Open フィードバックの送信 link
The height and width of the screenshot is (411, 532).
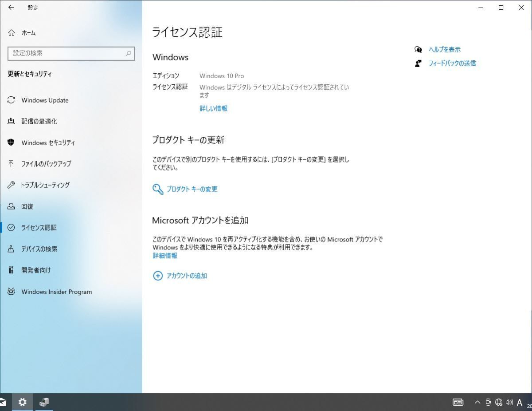coord(452,63)
